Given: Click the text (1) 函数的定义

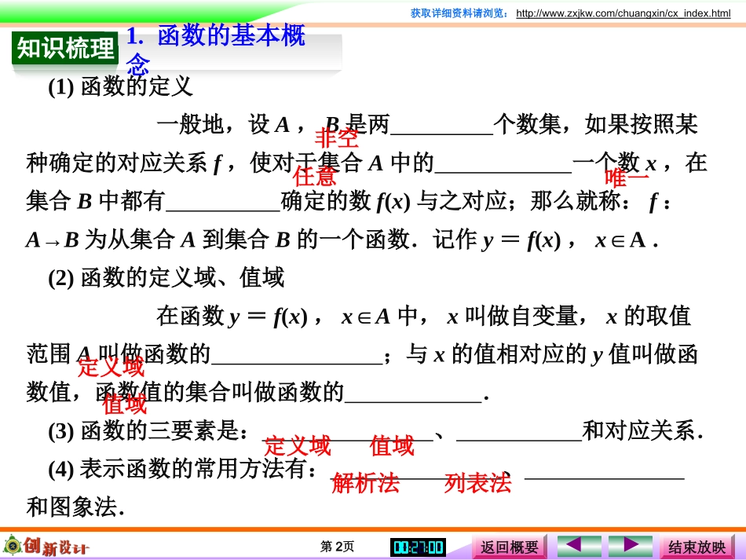Looking at the screenshot, I should [x=120, y=87].
